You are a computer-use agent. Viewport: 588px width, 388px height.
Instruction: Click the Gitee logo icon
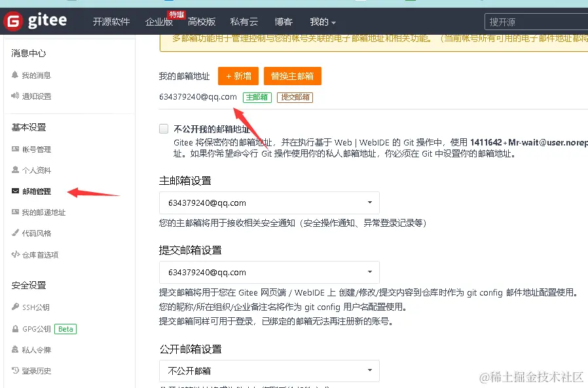tap(13, 21)
